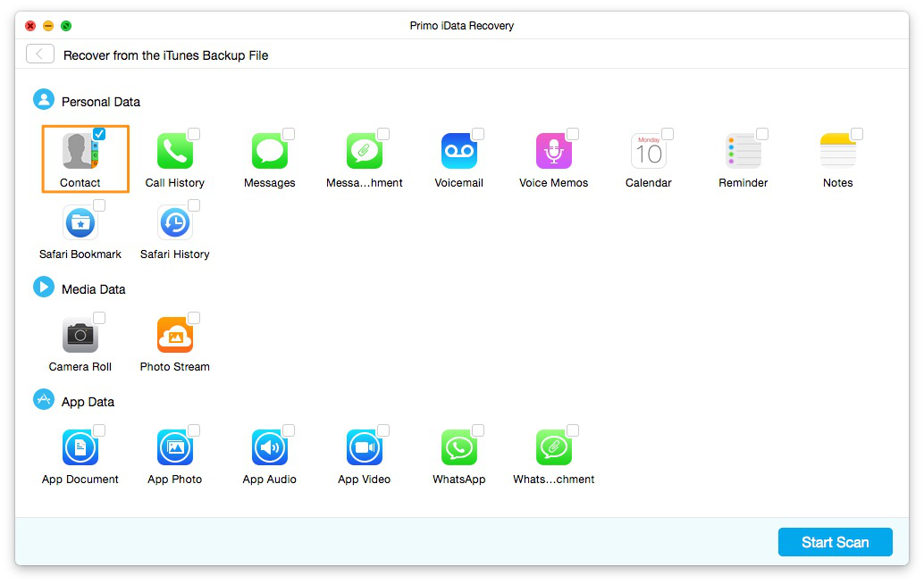Select the Camera Roll icon

[x=80, y=335]
